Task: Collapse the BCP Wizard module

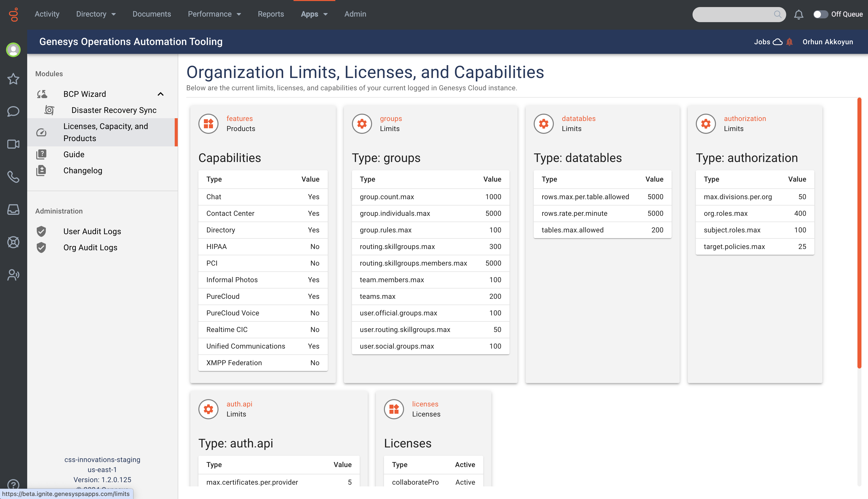Action: (x=161, y=94)
